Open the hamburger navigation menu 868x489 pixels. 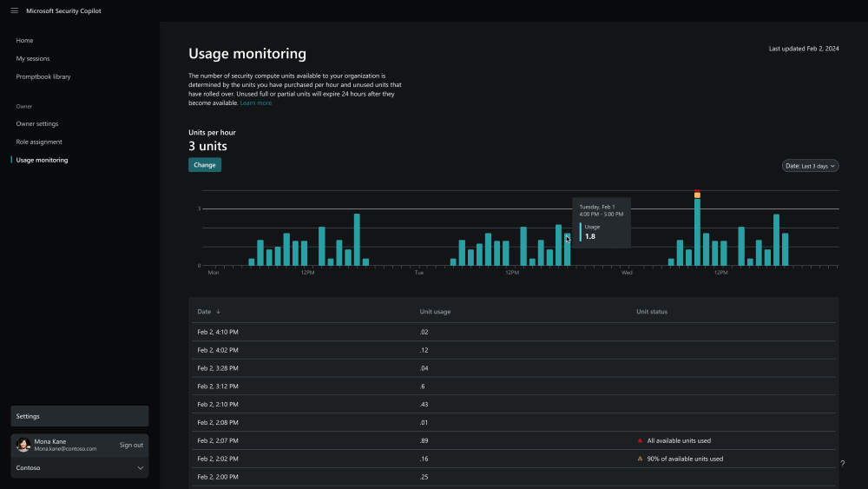pos(14,10)
